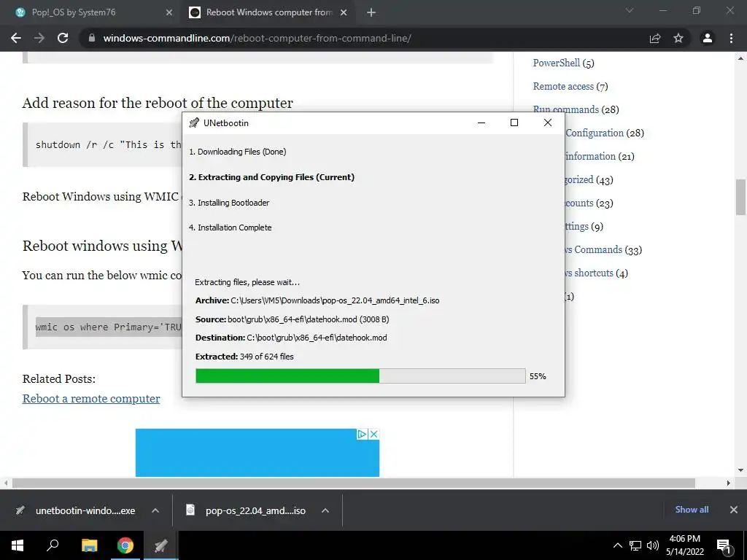747x560 pixels.
Task: Share this page icon
Action: click(x=655, y=38)
